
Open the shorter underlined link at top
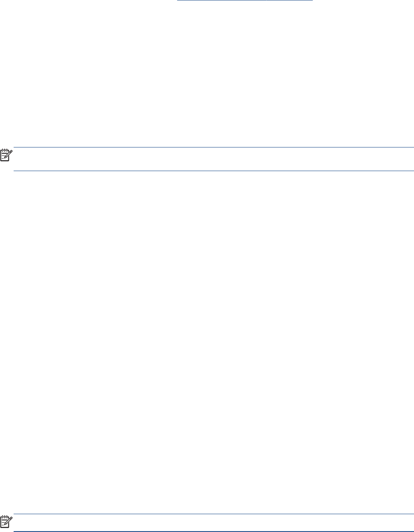click(x=290, y=1)
